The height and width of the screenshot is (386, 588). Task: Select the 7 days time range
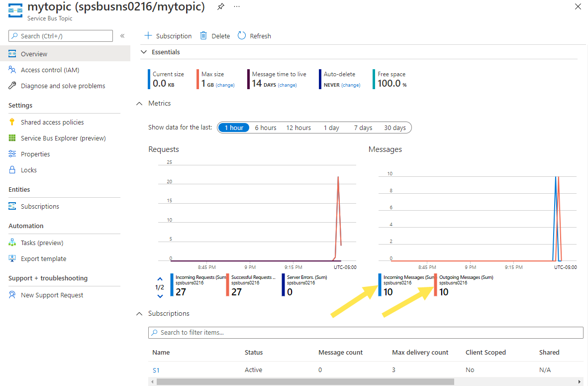click(x=363, y=128)
